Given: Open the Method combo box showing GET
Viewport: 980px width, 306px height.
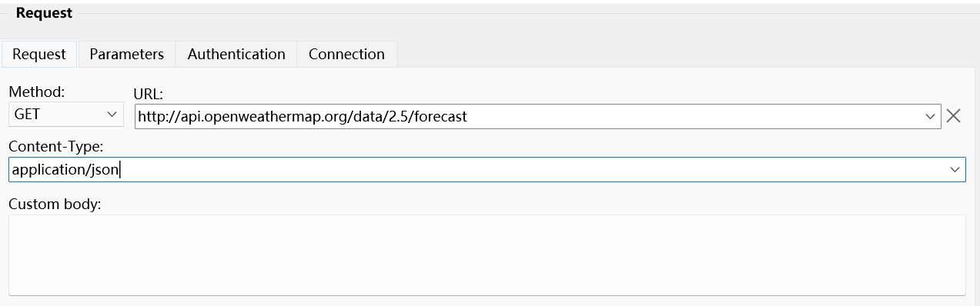Looking at the screenshot, I should pos(66,115).
